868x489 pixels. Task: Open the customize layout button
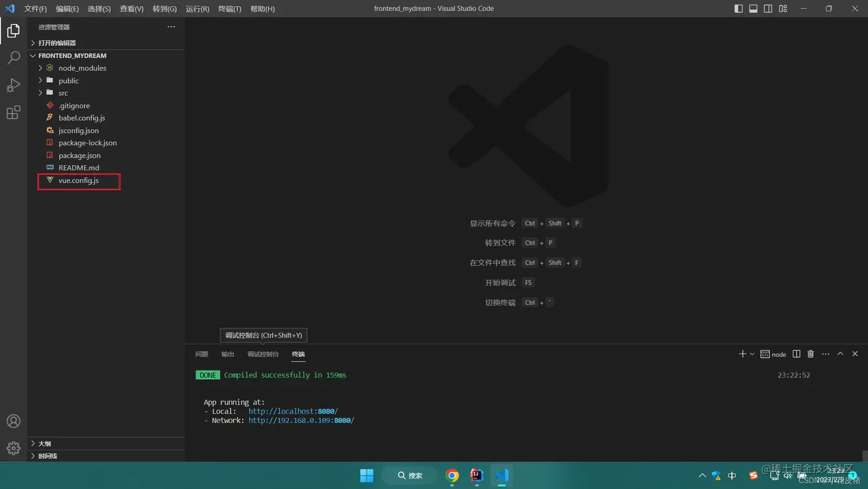(783, 9)
